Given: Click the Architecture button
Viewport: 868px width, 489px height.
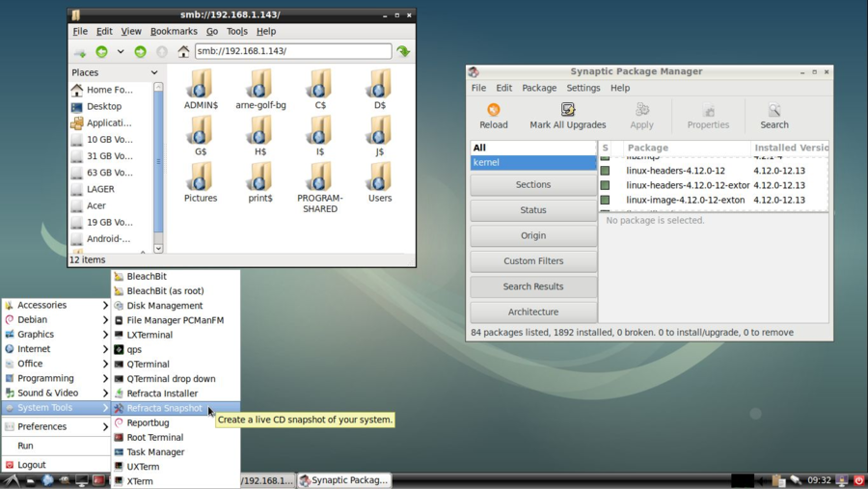Looking at the screenshot, I should (x=533, y=312).
